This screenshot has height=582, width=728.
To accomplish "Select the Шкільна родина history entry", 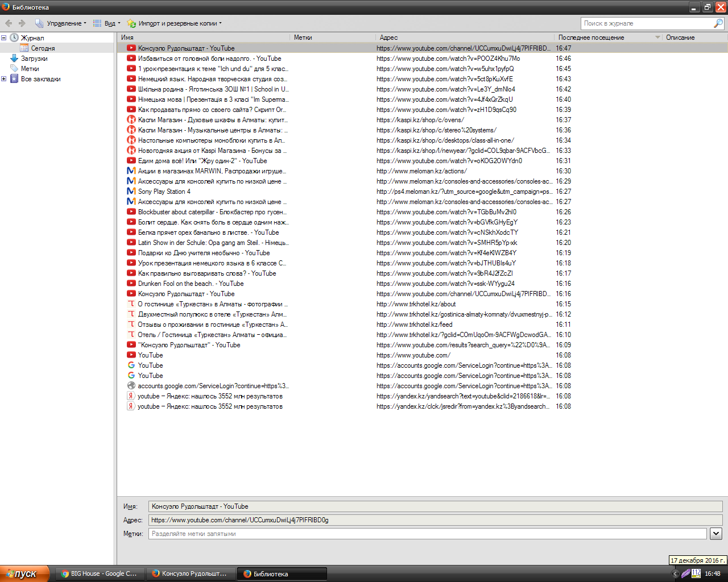I will click(422, 89).
